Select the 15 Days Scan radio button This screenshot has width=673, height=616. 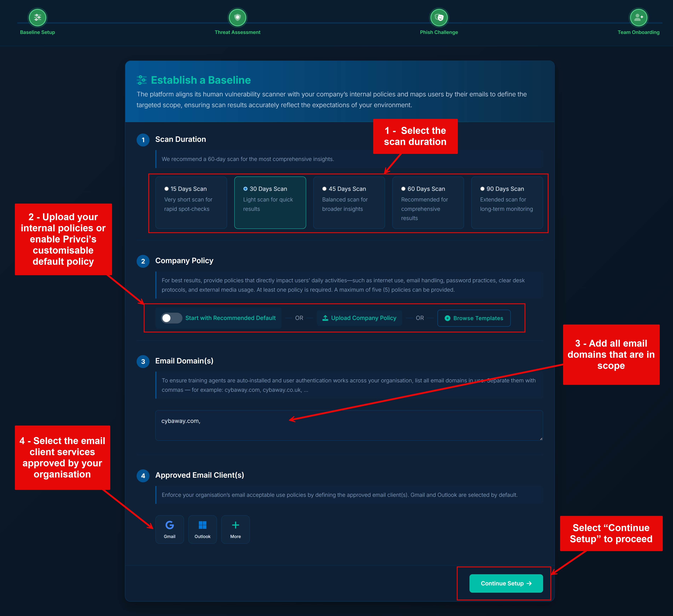tap(166, 189)
